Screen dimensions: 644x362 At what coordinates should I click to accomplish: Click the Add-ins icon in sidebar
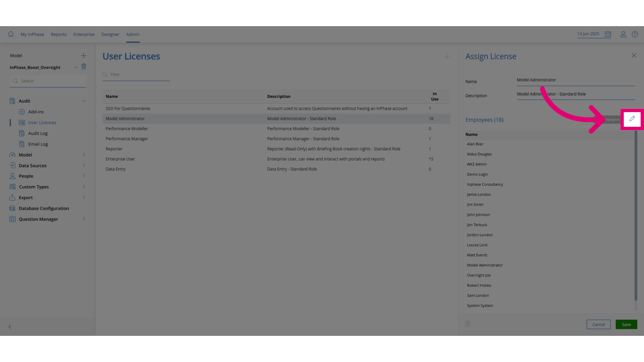pyautogui.click(x=22, y=112)
